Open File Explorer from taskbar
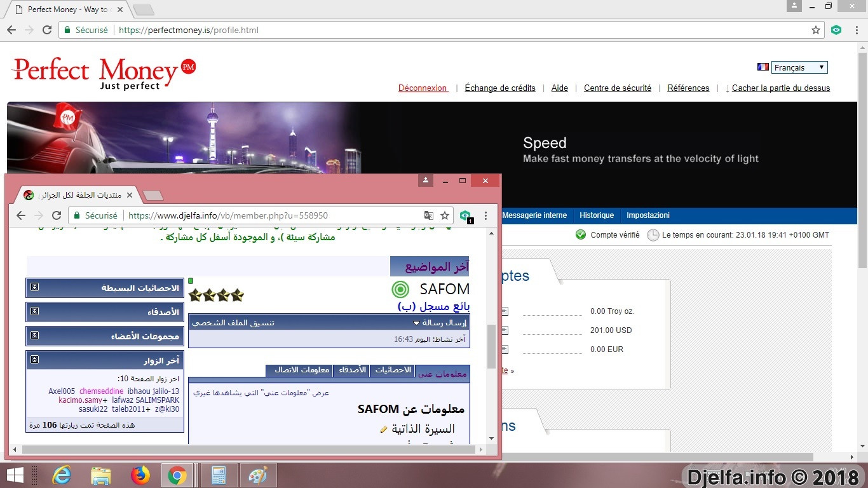 [x=100, y=475]
